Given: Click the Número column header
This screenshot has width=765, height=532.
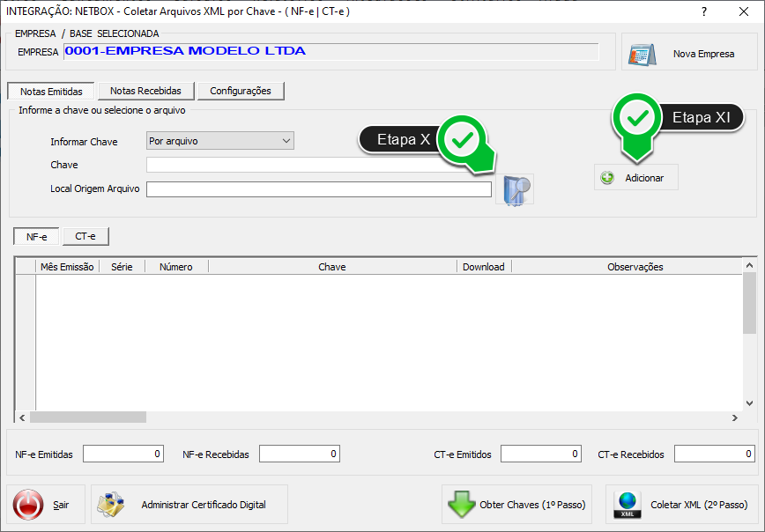Looking at the screenshot, I should (x=176, y=267).
